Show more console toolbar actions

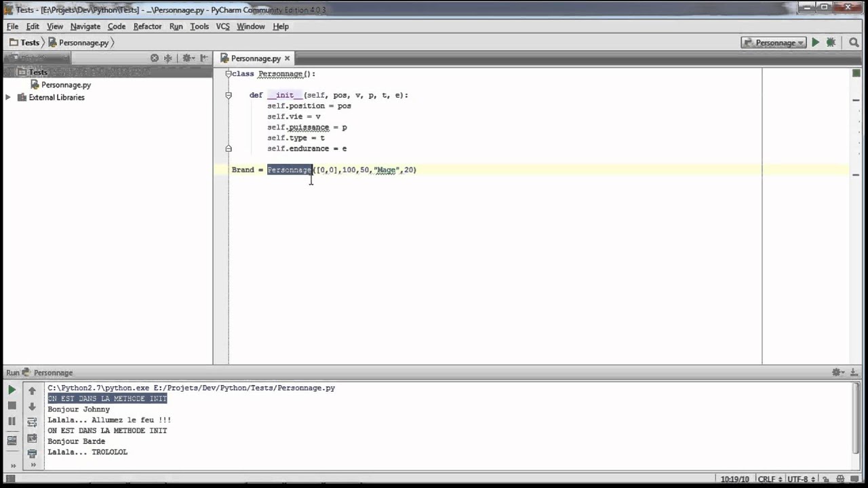pyautogui.click(x=33, y=465)
